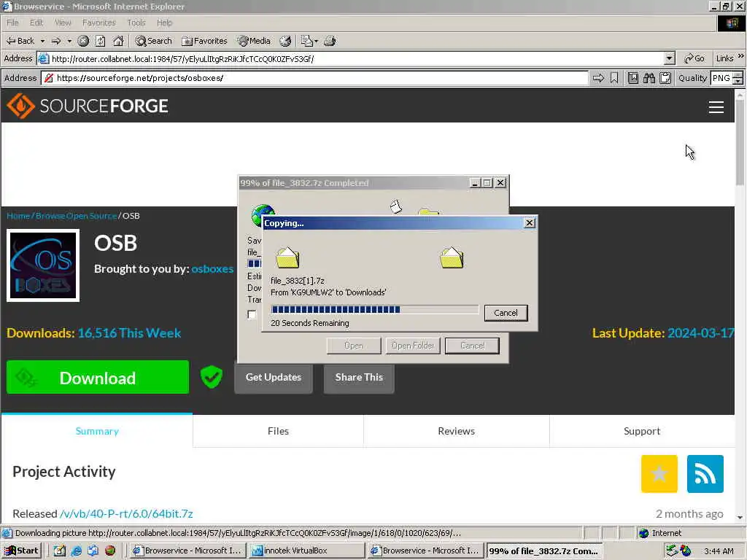Click the sourceforge.net address input field
The image size is (747, 560).
315,78
